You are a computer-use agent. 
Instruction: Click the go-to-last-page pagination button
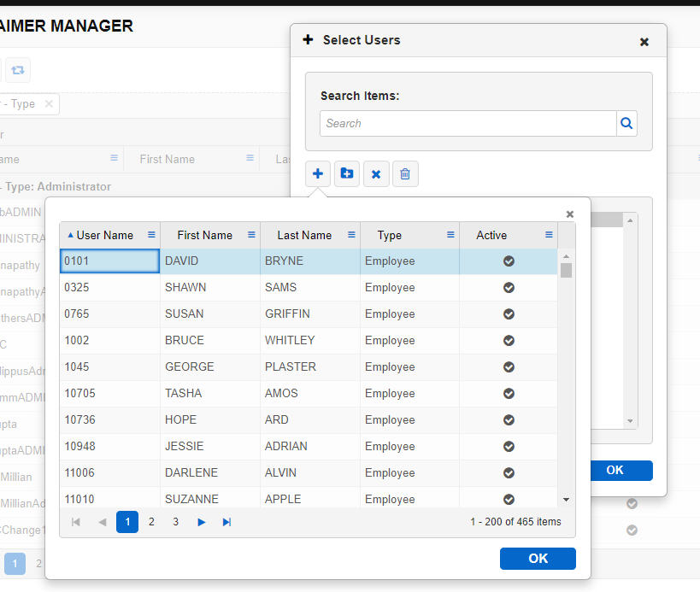[226, 521]
